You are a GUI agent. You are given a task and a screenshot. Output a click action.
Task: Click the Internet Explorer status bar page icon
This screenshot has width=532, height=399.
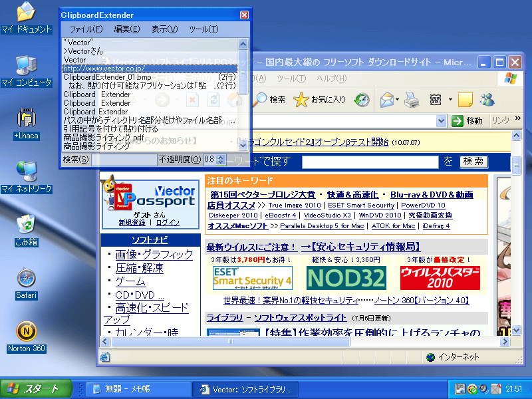[x=105, y=357]
